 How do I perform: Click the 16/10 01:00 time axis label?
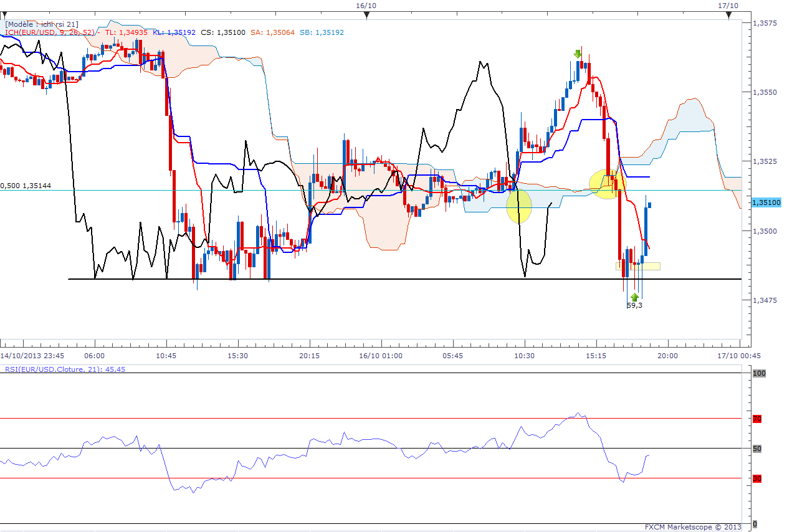coord(381,356)
